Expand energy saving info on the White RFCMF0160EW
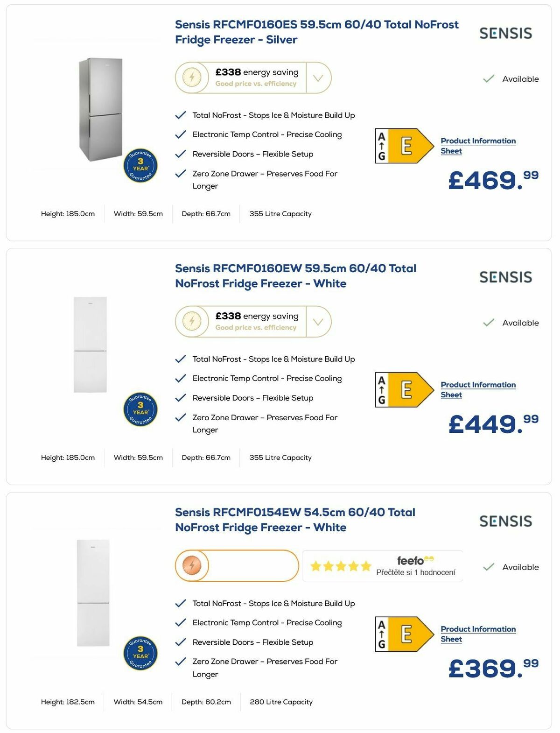Screen dimensions: 560x733 (318, 321)
